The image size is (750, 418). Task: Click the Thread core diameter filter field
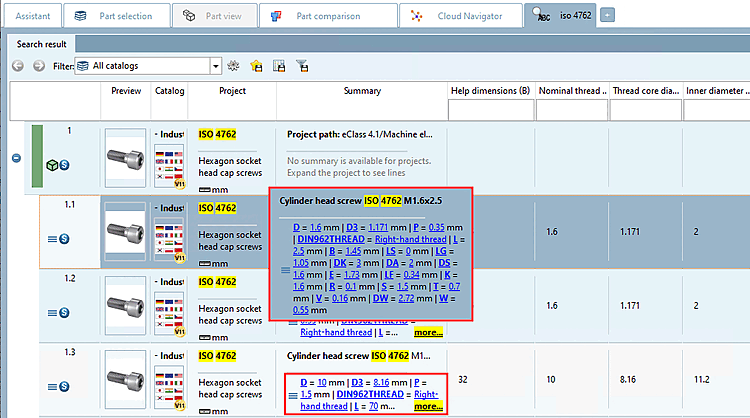(x=646, y=110)
